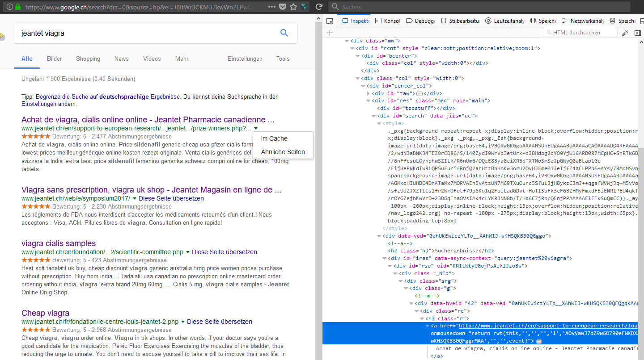
Task: Open the Netzwerkanalyse tab
Action: (583, 21)
